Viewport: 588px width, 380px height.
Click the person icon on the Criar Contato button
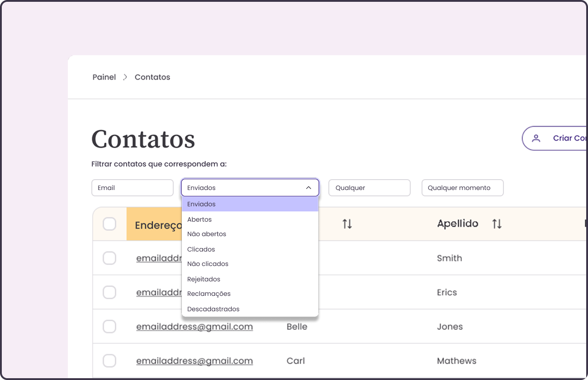coord(537,138)
